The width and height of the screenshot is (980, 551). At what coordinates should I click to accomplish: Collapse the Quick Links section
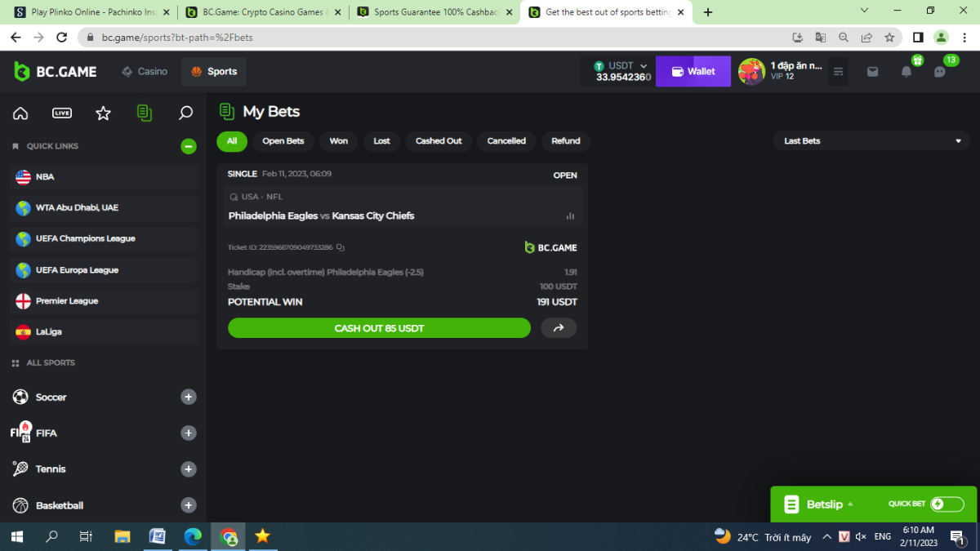[x=188, y=146]
